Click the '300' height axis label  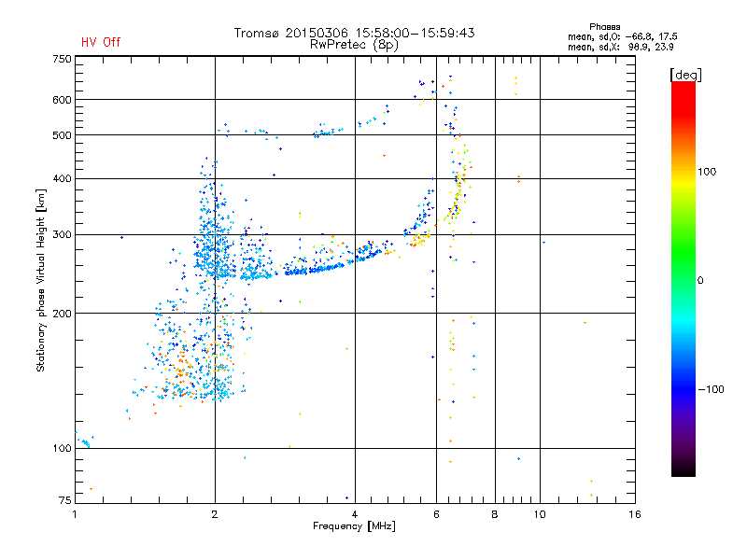click(x=62, y=235)
